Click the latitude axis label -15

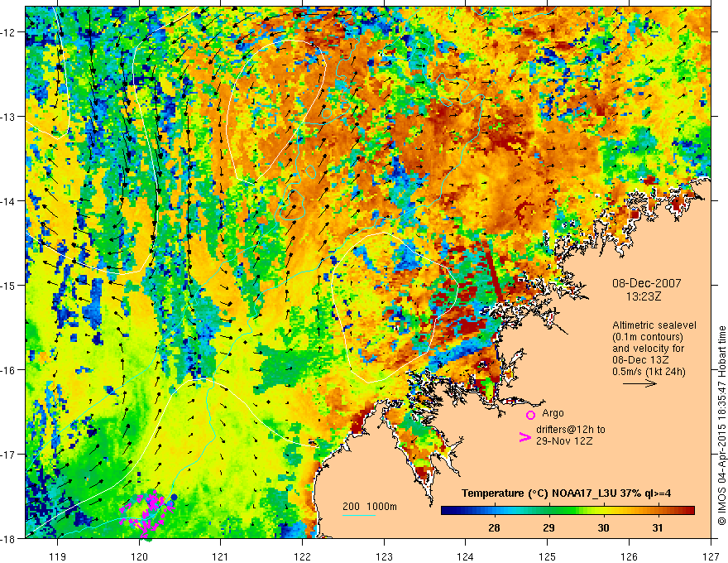(9, 285)
